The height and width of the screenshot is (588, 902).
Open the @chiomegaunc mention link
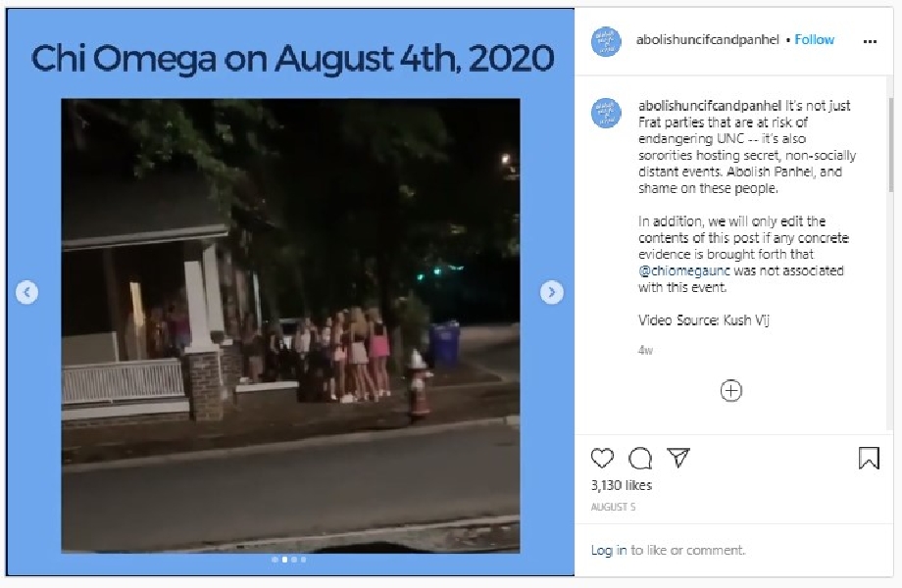point(684,270)
